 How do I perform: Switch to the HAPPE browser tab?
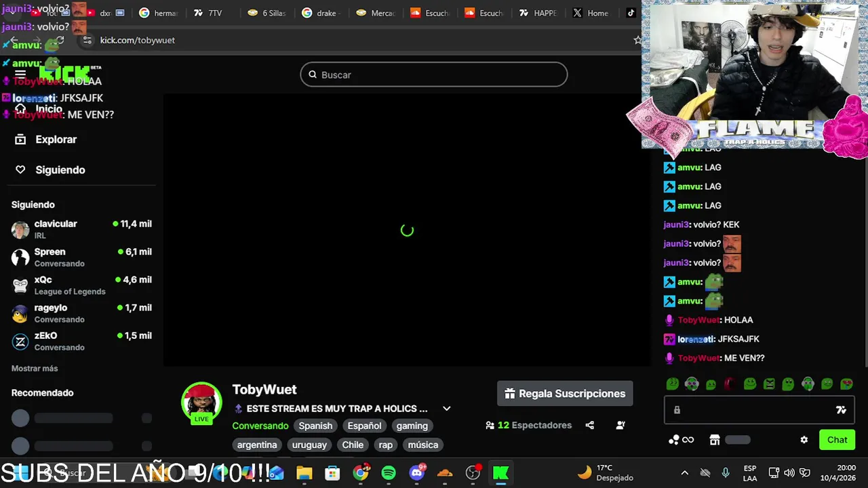(x=538, y=13)
